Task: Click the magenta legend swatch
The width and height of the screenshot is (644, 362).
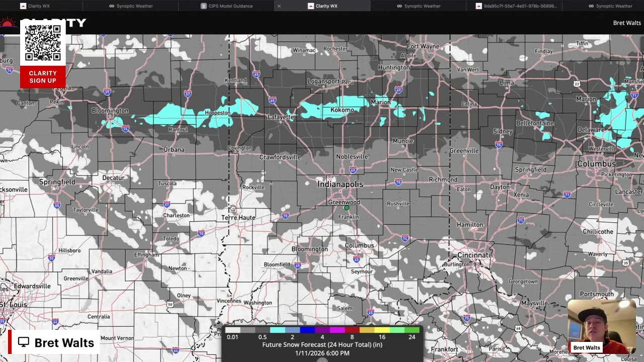Action: coord(337,330)
